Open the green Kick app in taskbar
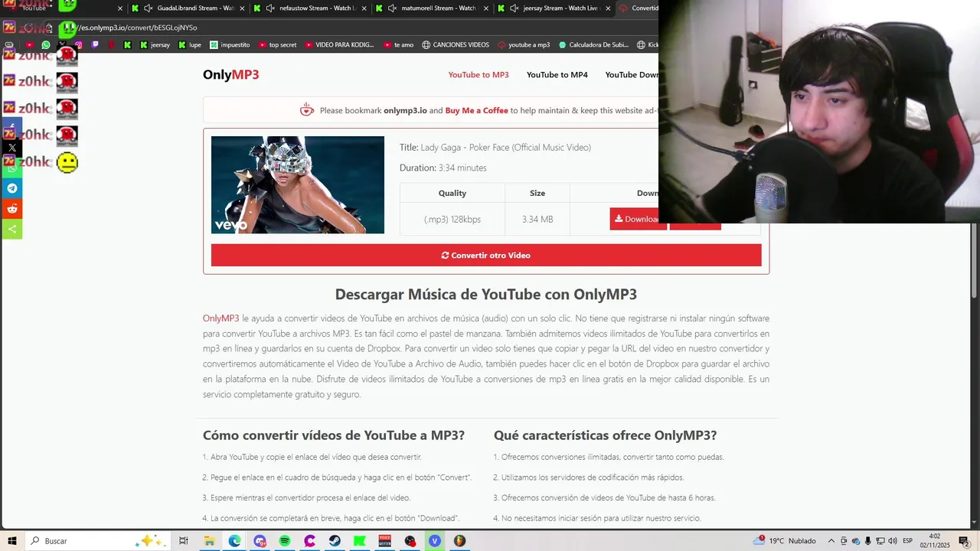 [360, 541]
